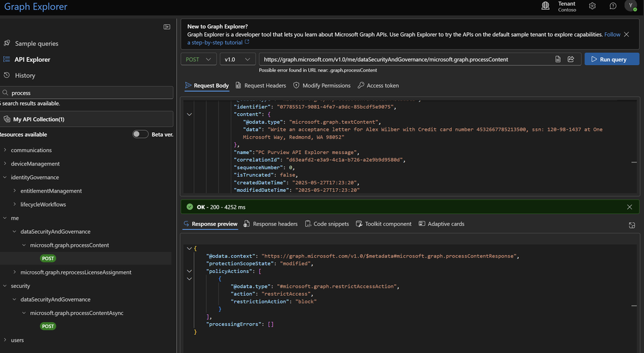Image resolution: width=644 pixels, height=353 pixels.
Task: Collapse the sidebar panel icon
Action: (167, 27)
